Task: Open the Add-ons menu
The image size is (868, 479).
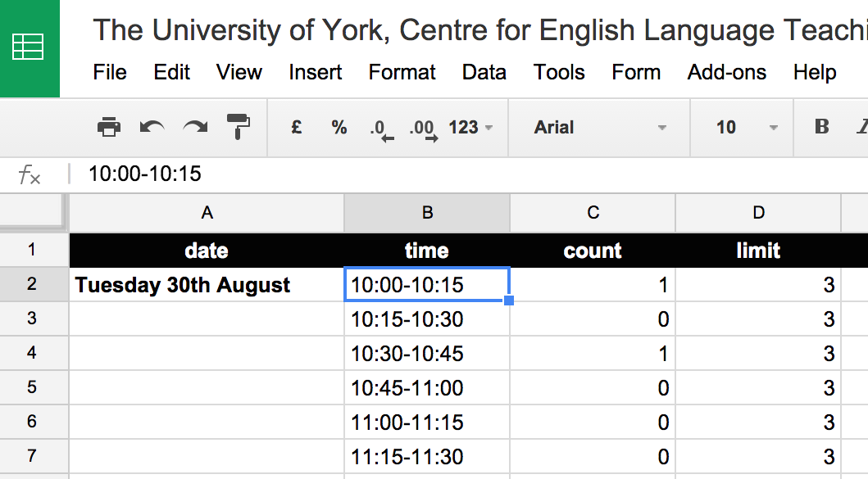Action: (726, 72)
